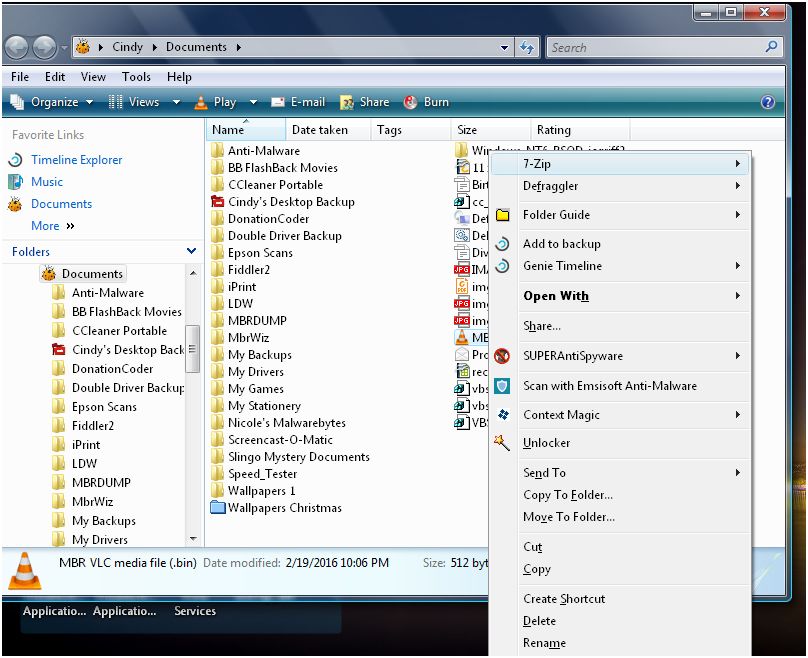Image resolution: width=808 pixels, height=658 pixels.
Task: Open the File menu
Action: (20, 77)
